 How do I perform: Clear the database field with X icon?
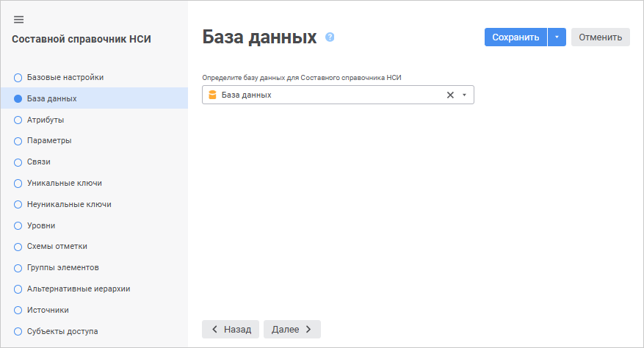pyautogui.click(x=451, y=95)
